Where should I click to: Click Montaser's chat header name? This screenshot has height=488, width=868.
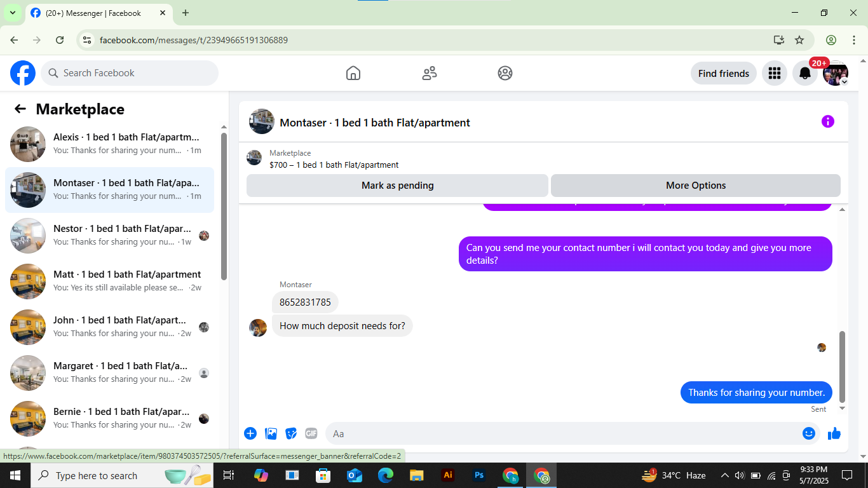[375, 123]
